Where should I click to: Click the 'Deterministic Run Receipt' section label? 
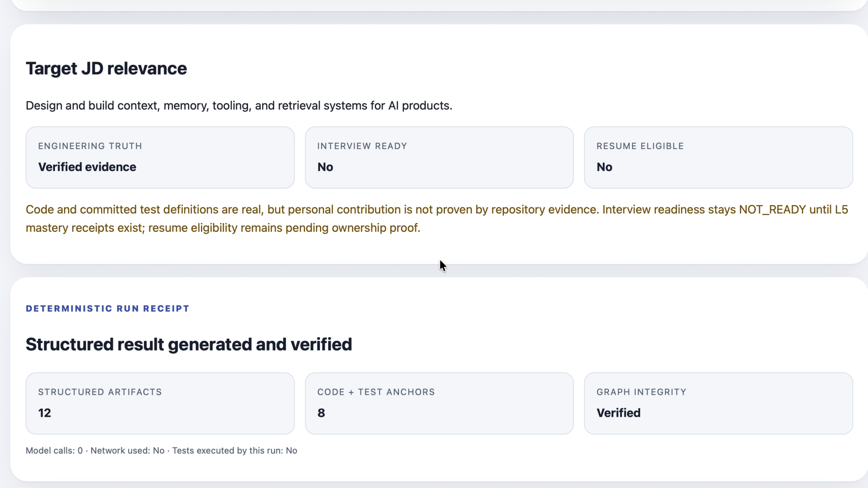pos(107,308)
